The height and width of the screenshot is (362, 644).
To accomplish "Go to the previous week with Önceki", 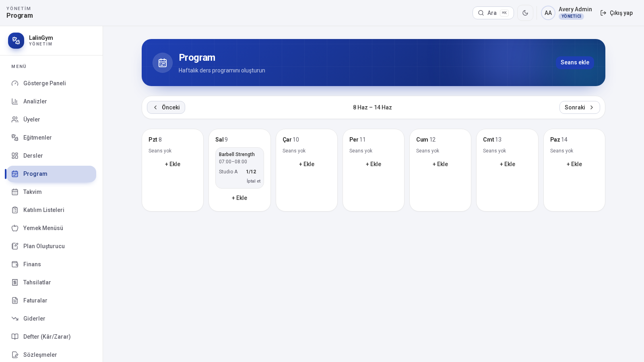I will pyautogui.click(x=166, y=107).
